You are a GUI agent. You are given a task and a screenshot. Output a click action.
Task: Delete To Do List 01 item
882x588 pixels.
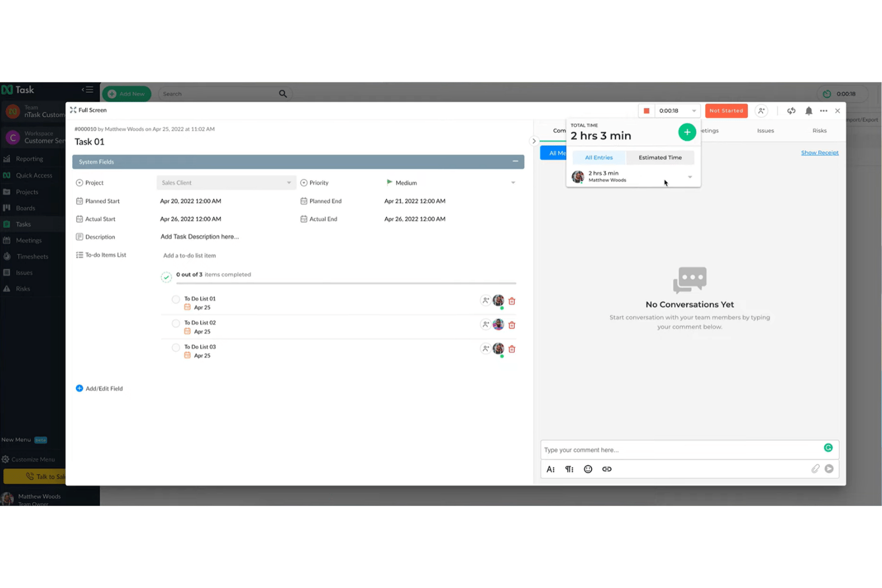[x=512, y=301]
